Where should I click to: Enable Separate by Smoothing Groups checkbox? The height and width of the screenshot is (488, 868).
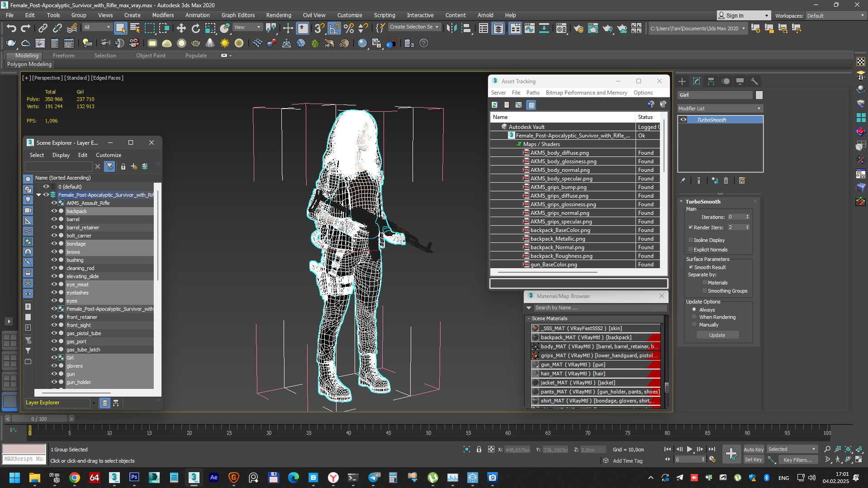click(x=704, y=291)
